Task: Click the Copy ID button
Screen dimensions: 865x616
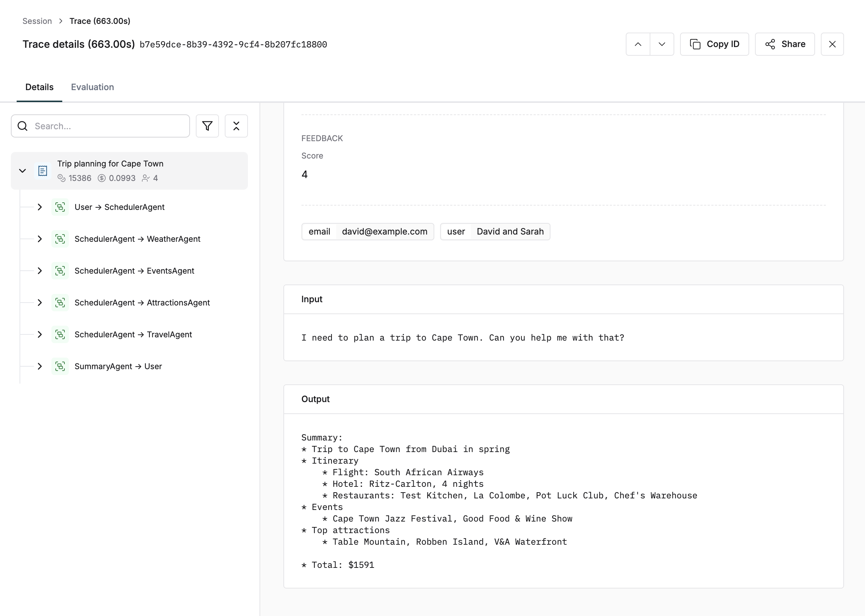Action: point(714,45)
